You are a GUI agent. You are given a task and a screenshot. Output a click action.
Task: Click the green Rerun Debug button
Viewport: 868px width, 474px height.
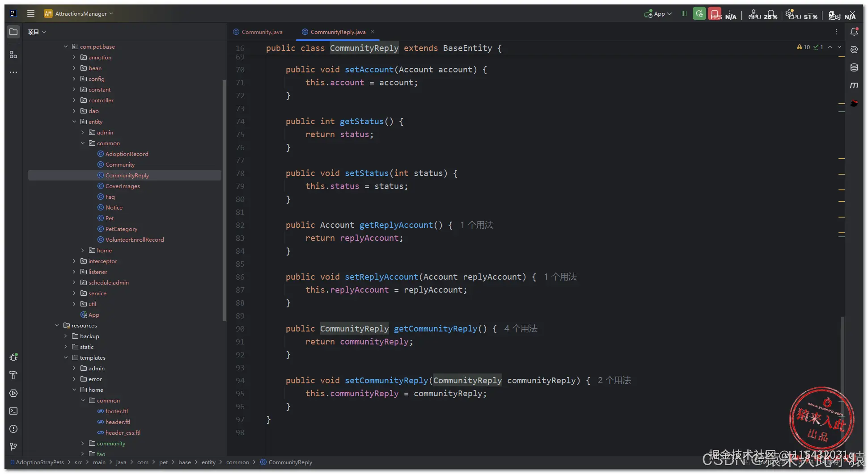(699, 13)
